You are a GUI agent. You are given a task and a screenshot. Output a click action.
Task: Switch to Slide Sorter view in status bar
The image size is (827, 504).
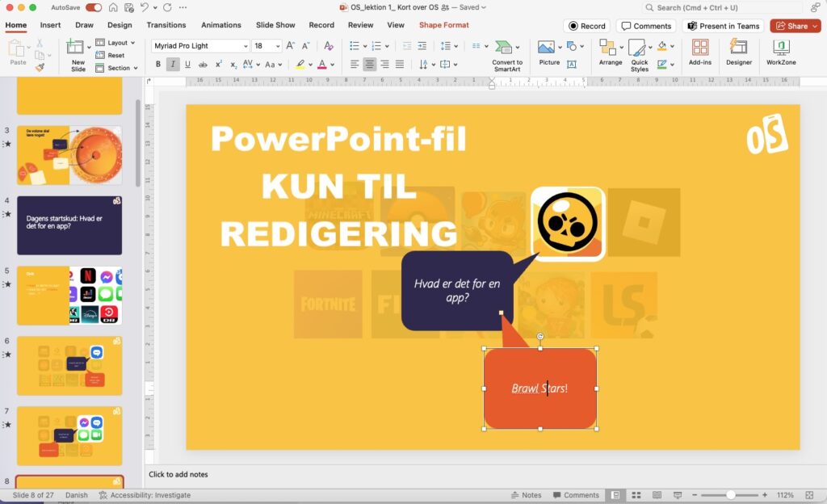(636, 495)
